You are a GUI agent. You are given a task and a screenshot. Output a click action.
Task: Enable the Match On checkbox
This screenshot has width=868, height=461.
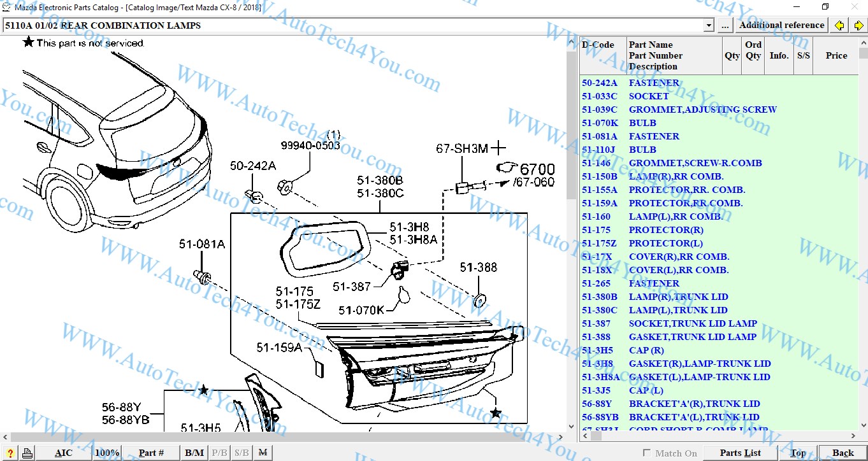point(647,453)
